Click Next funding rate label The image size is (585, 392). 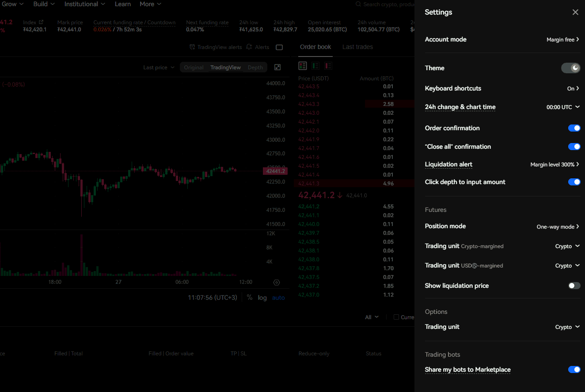(207, 23)
